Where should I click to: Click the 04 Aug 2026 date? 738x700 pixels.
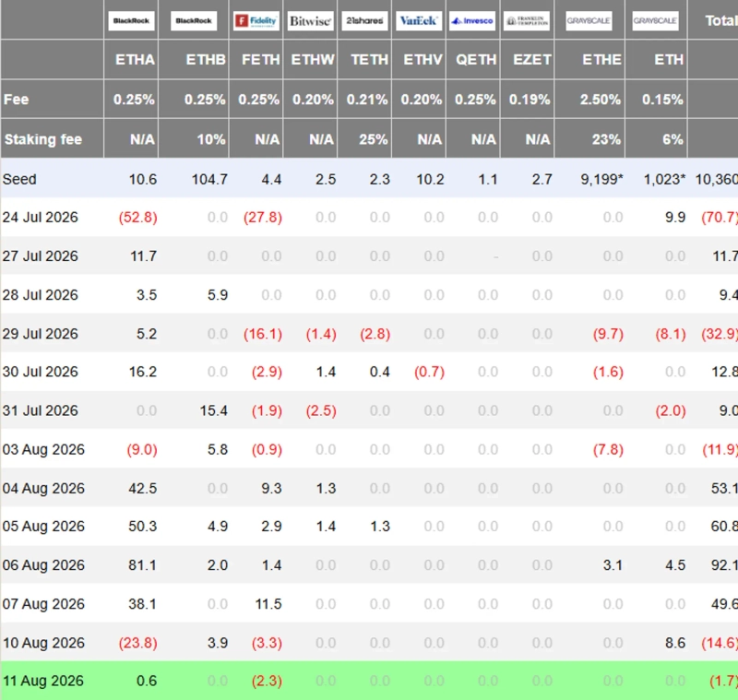[43, 488]
